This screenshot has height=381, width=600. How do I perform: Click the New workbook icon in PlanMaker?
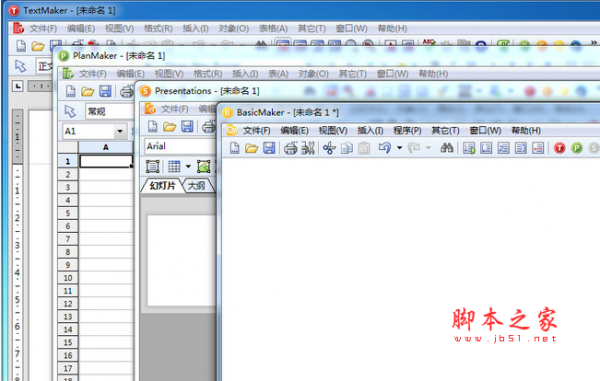(70, 91)
